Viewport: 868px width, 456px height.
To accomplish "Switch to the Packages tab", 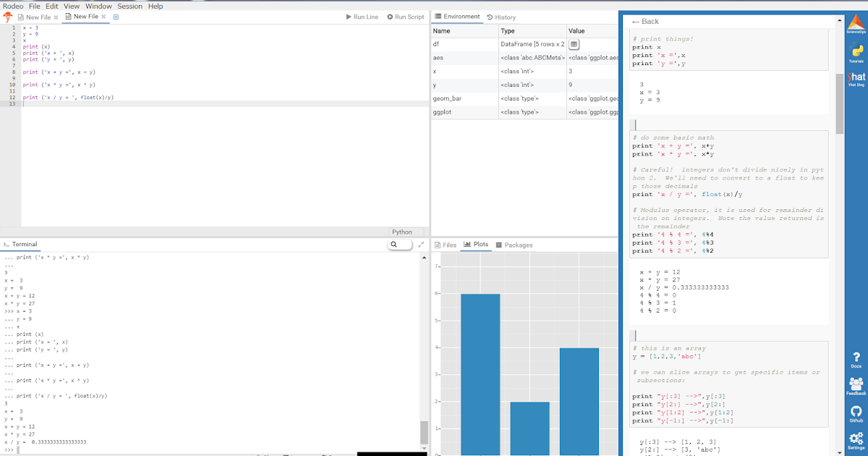I will 514,244.
